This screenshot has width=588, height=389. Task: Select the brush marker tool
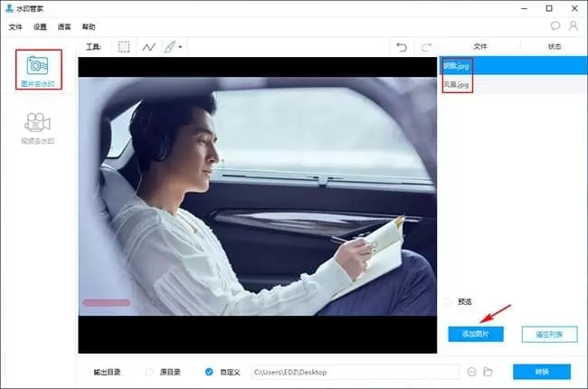169,46
